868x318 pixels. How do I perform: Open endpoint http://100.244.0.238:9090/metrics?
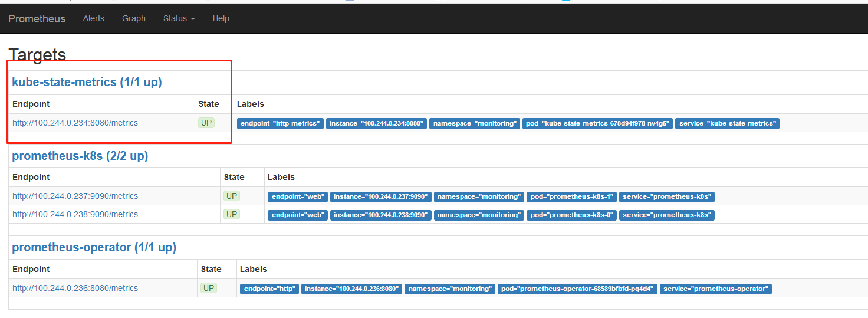[x=75, y=214]
